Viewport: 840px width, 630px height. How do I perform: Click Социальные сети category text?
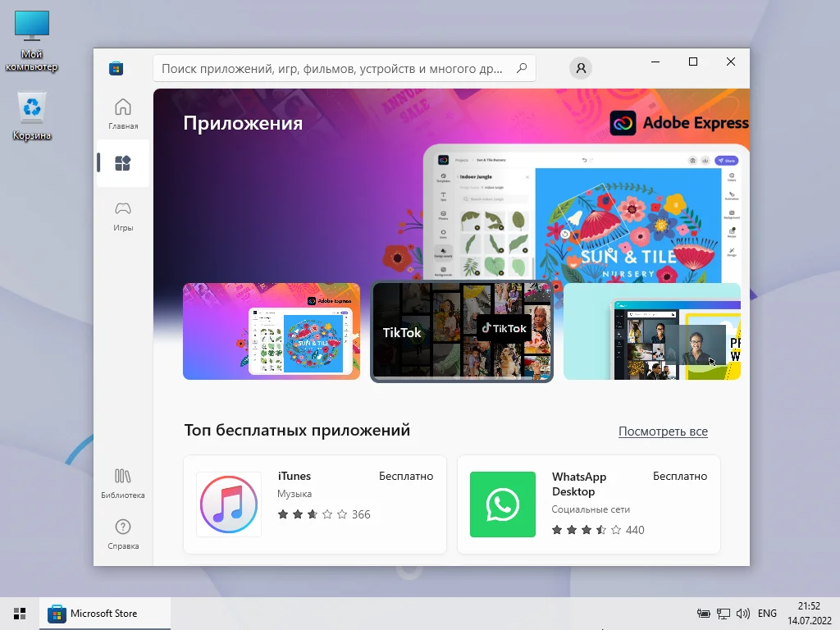tap(591, 509)
